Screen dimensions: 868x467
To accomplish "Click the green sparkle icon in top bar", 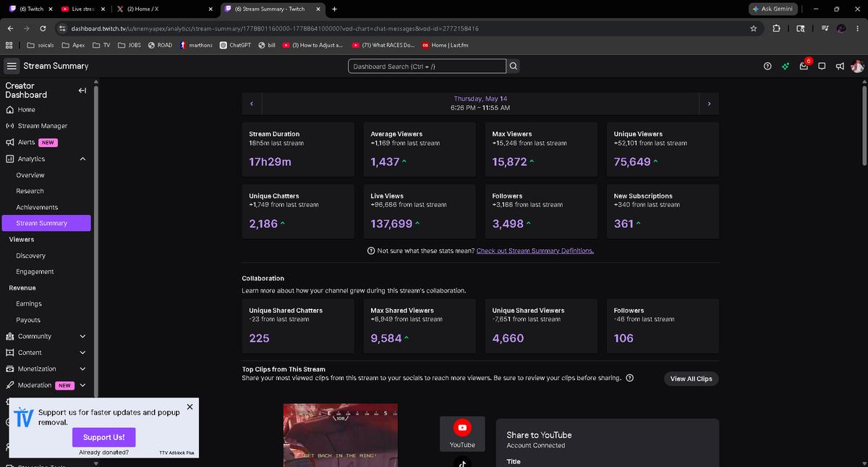I will point(785,66).
